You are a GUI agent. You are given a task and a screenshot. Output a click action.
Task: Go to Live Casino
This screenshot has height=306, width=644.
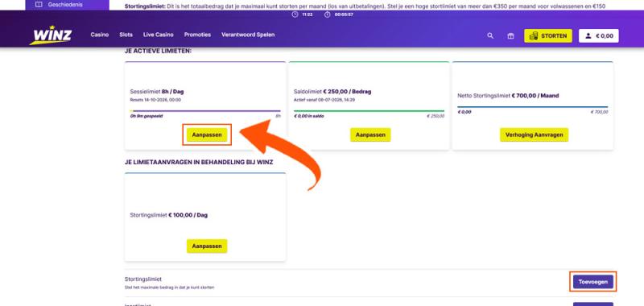pos(159,35)
